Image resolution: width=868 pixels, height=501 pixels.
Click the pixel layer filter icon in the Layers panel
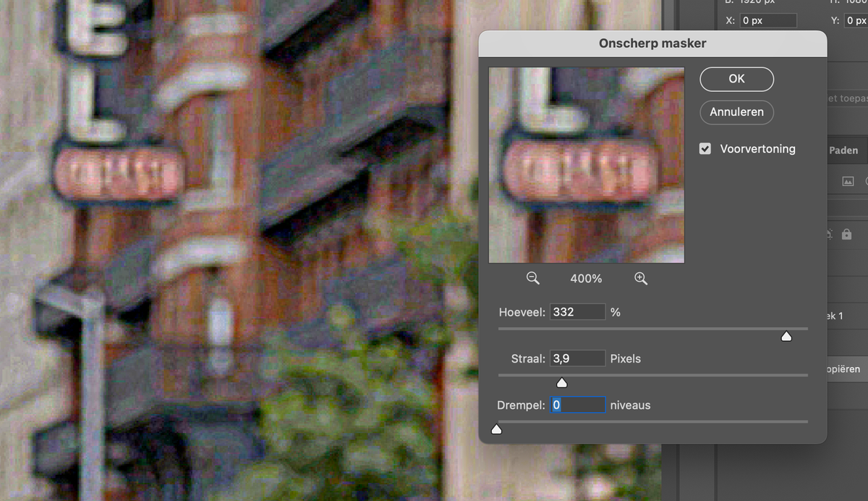848,181
